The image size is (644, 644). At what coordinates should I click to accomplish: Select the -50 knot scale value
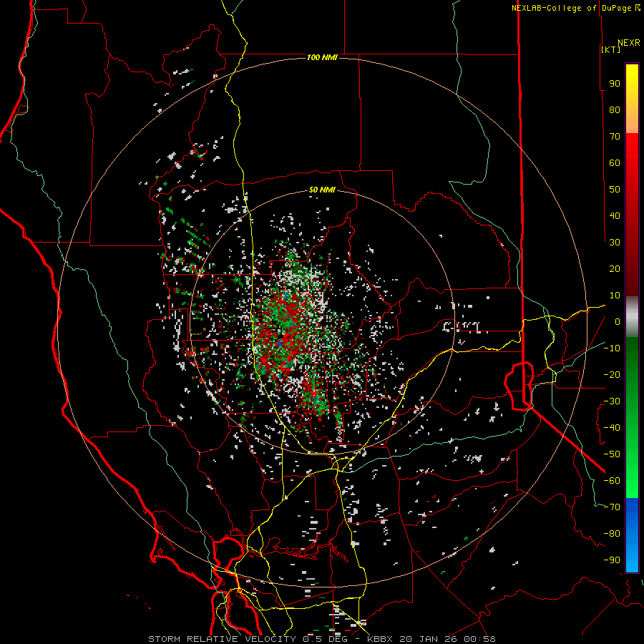(612, 454)
